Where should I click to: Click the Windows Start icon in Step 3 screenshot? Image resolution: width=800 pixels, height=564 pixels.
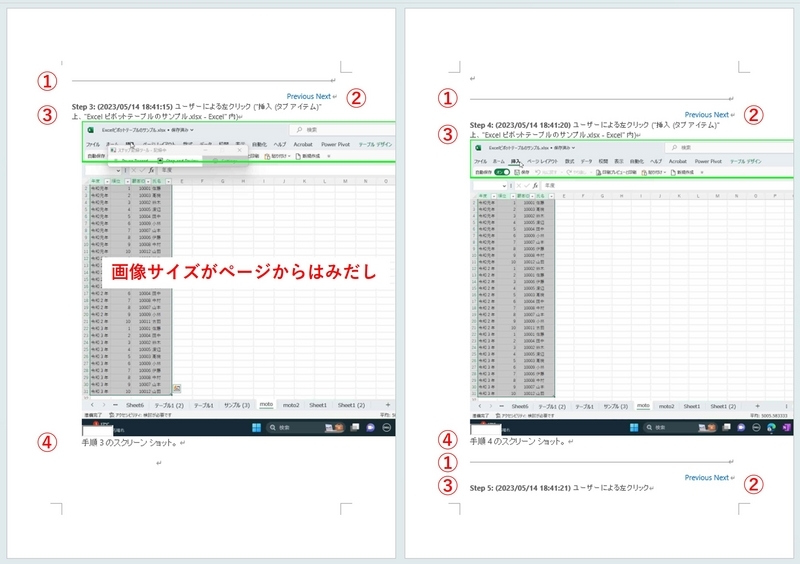tap(256, 427)
